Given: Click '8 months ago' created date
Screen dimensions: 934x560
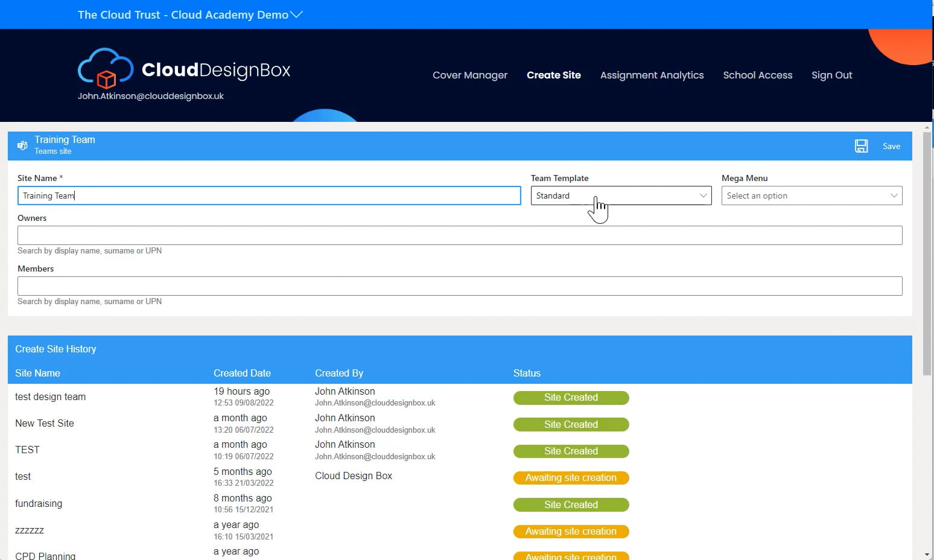Looking at the screenshot, I should tap(243, 498).
